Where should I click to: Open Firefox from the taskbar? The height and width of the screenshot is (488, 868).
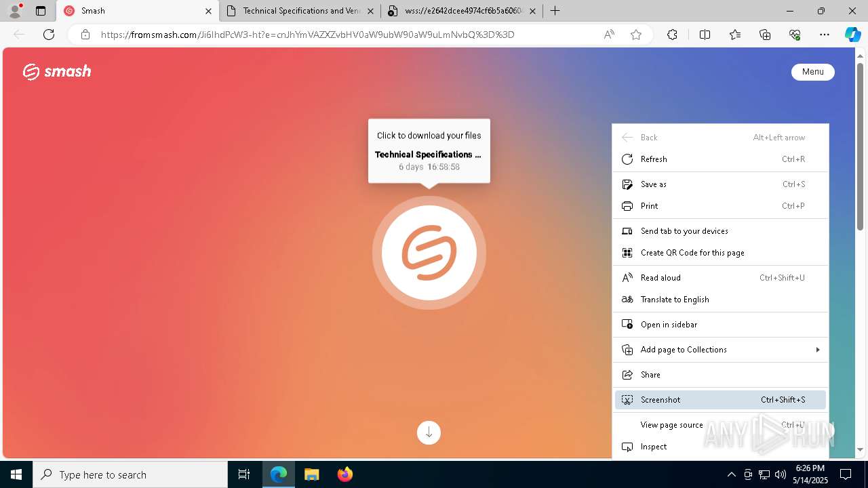[344, 474]
